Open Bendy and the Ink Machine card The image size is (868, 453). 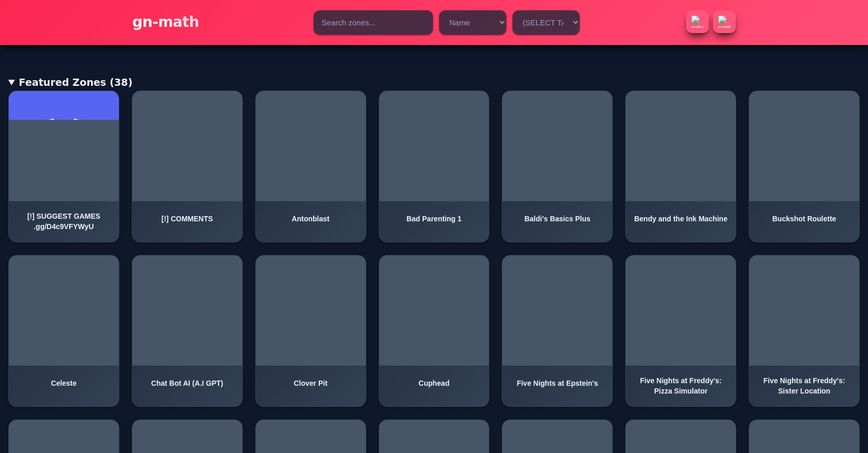(680, 167)
